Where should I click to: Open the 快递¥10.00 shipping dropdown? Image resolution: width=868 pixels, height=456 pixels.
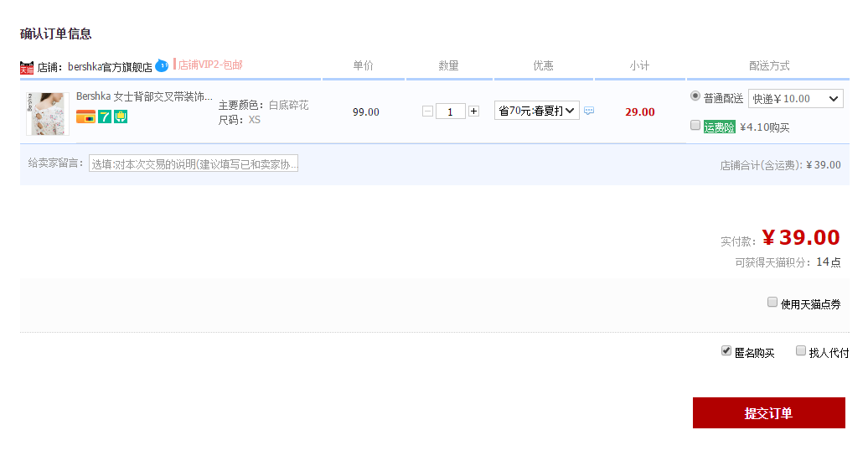pos(795,99)
